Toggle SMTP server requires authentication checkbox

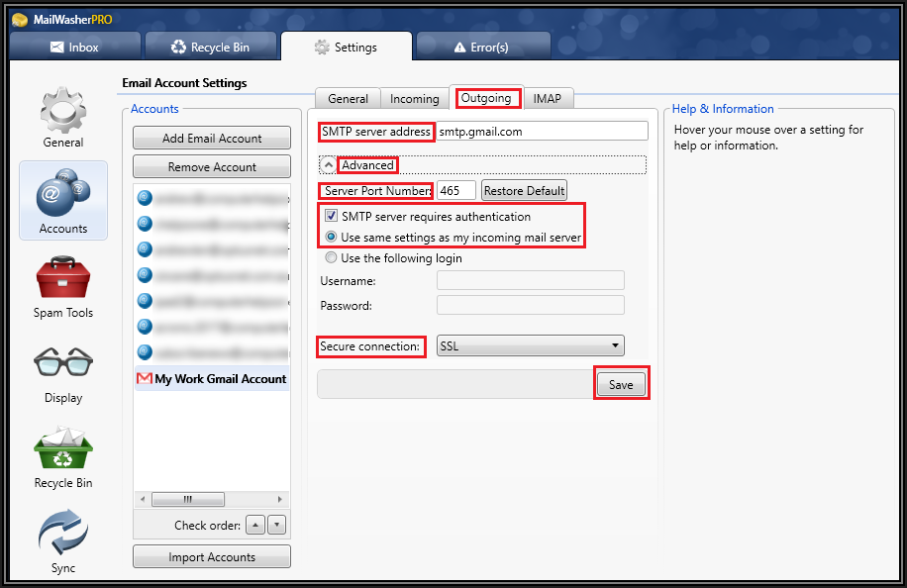coord(331,216)
